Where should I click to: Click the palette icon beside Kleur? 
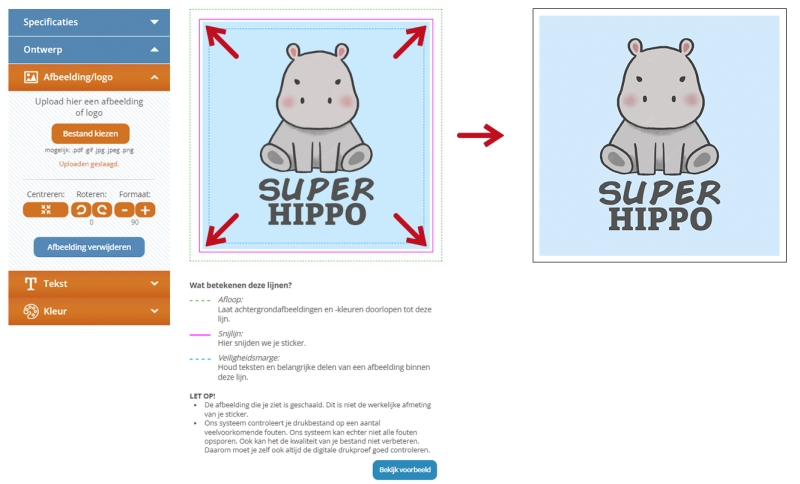pos(31,311)
